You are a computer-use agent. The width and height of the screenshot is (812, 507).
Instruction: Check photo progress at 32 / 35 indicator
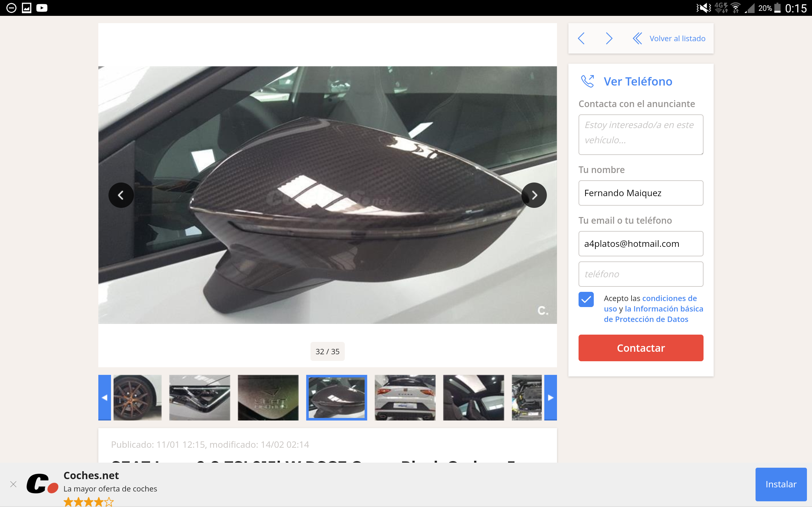point(327,351)
